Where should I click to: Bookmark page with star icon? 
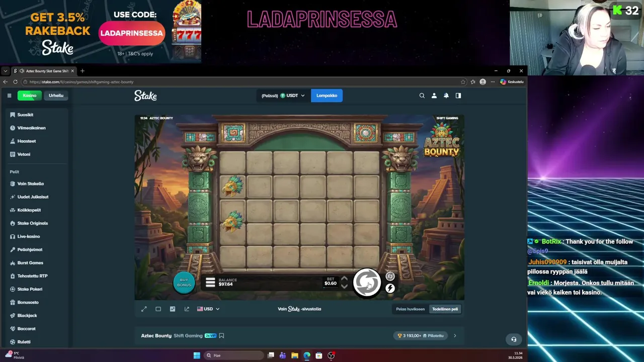point(463,81)
